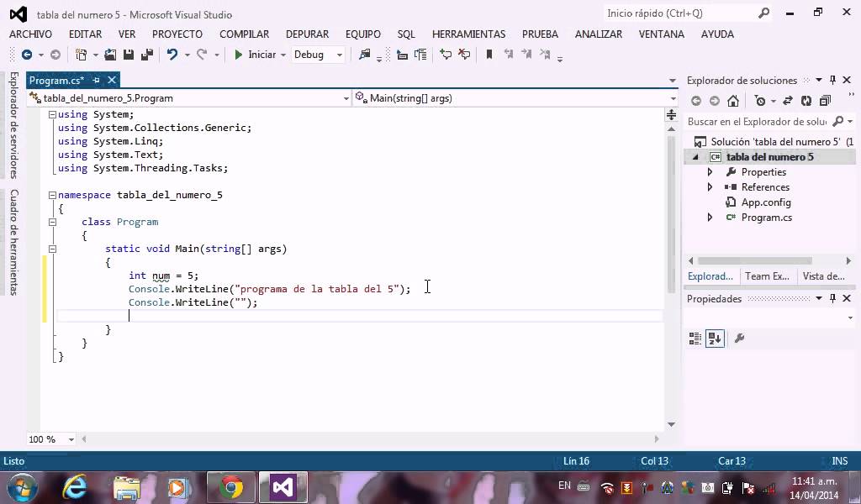Sync with active document in Solution Explorer
The height and width of the screenshot is (504, 861).
tap(787, 101)
